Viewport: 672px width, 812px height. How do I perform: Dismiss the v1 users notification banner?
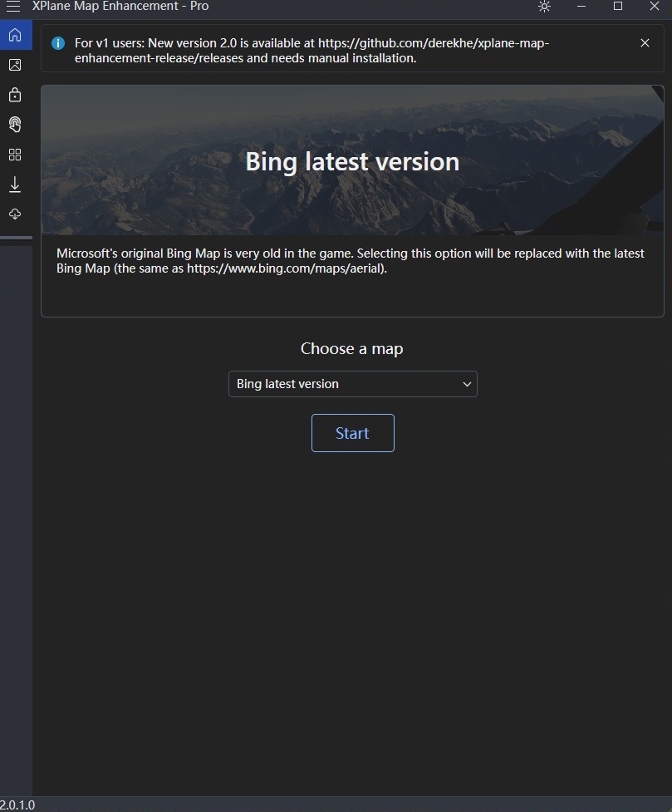[645, 43]
